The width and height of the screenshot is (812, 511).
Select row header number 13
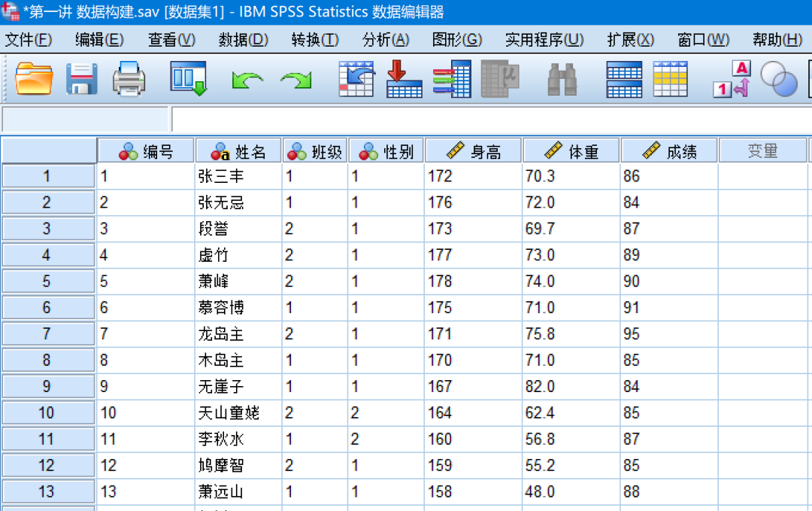point(49,491)
